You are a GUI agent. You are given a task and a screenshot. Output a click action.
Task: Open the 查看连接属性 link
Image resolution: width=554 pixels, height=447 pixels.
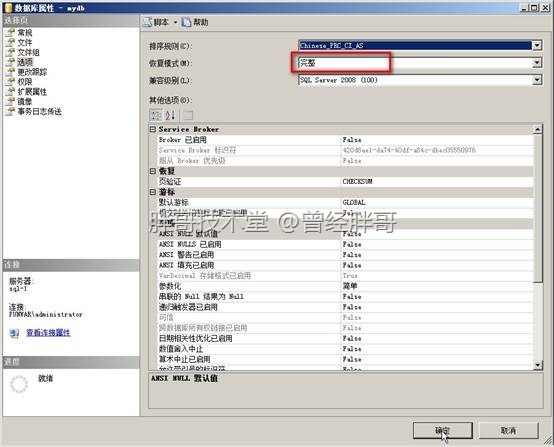coord(48,333)
